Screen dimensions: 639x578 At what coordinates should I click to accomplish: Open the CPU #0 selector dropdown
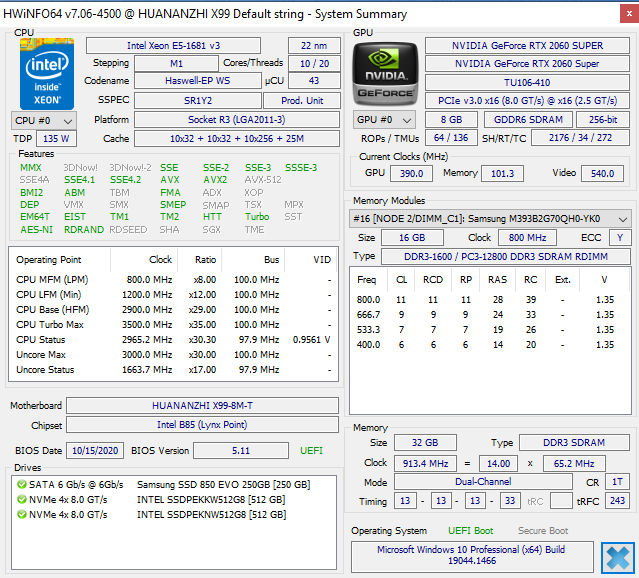(44, 121)
